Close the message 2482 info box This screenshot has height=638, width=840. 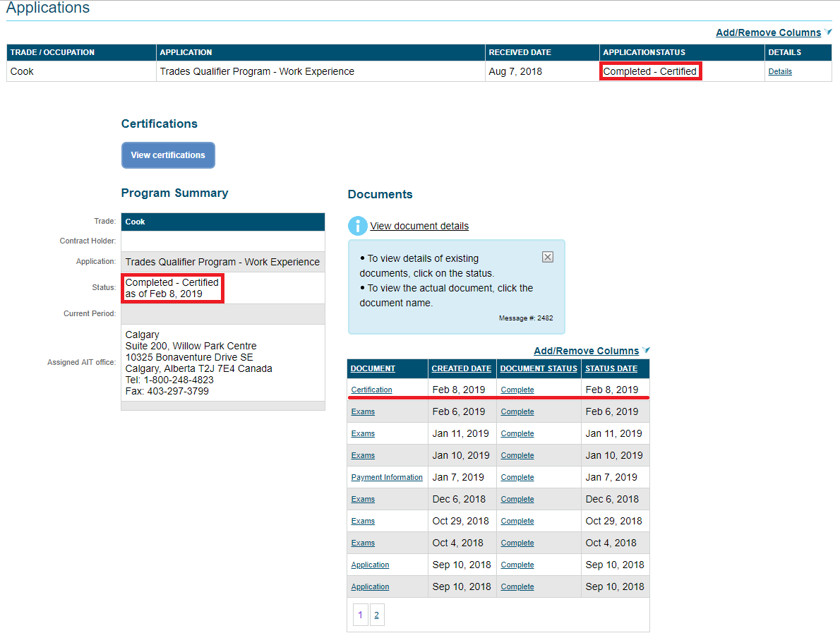[548, 257]
